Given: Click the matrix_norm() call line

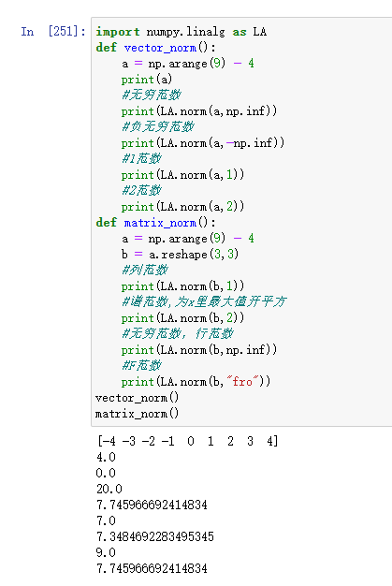Looking at the screenshot, I should click(x=137, y=414).
